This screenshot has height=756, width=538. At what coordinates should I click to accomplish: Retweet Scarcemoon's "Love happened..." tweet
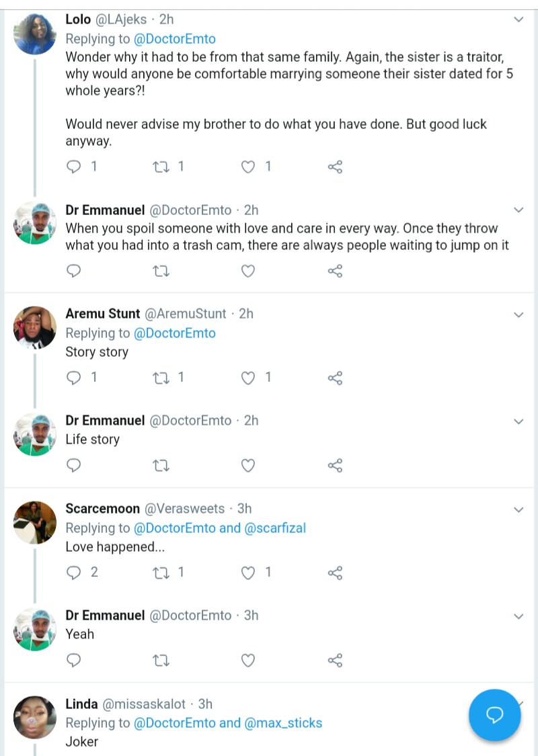coord(161,573)
